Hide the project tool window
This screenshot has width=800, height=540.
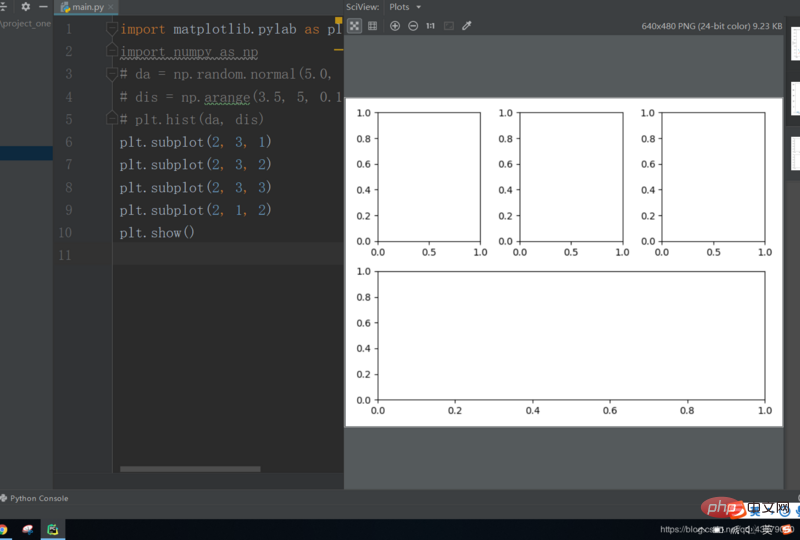(43, 7)
